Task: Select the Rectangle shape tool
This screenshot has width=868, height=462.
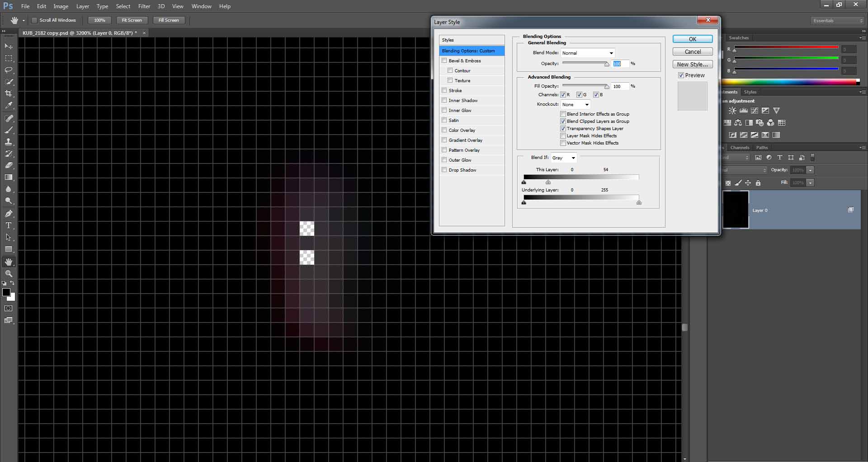Action: (9, 249)
